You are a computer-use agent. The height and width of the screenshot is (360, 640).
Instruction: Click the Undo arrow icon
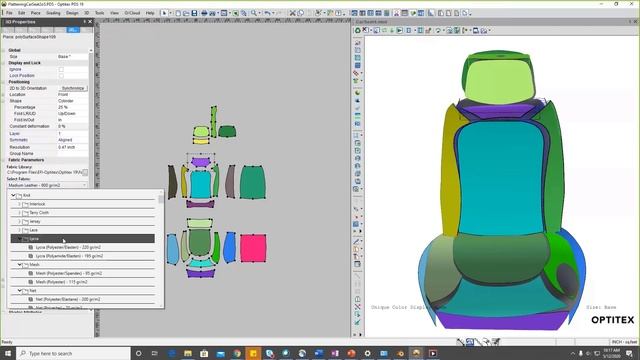click(x=267, y=13)
